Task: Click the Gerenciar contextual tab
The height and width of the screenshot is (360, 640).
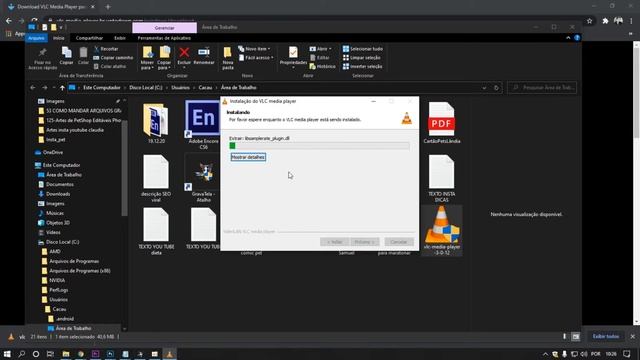Action: [x=164, y=28]
